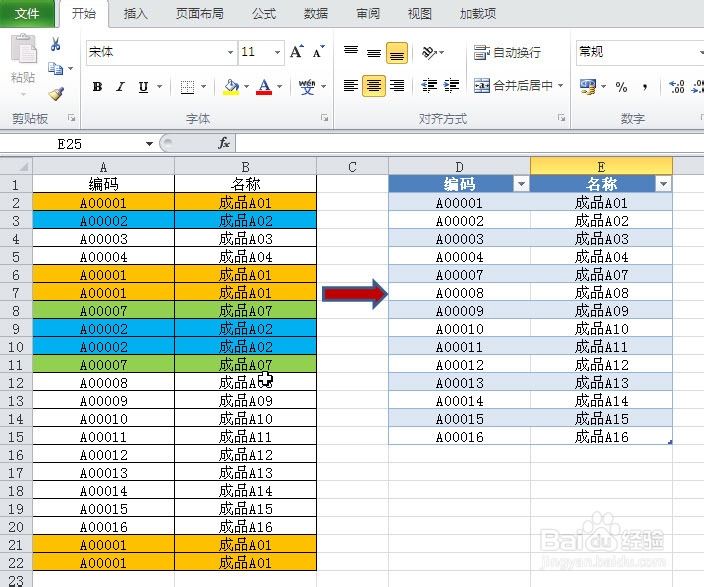Select cell A8 containing A00007
This screenshot has height=587, width=704.
coord(103,311)
